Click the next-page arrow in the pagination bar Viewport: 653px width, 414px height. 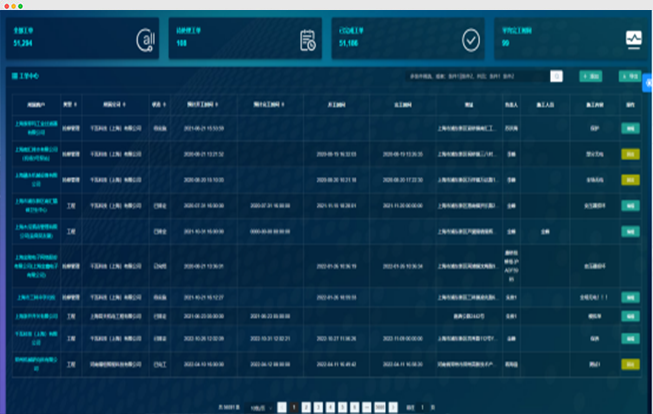tap(392, 406)
